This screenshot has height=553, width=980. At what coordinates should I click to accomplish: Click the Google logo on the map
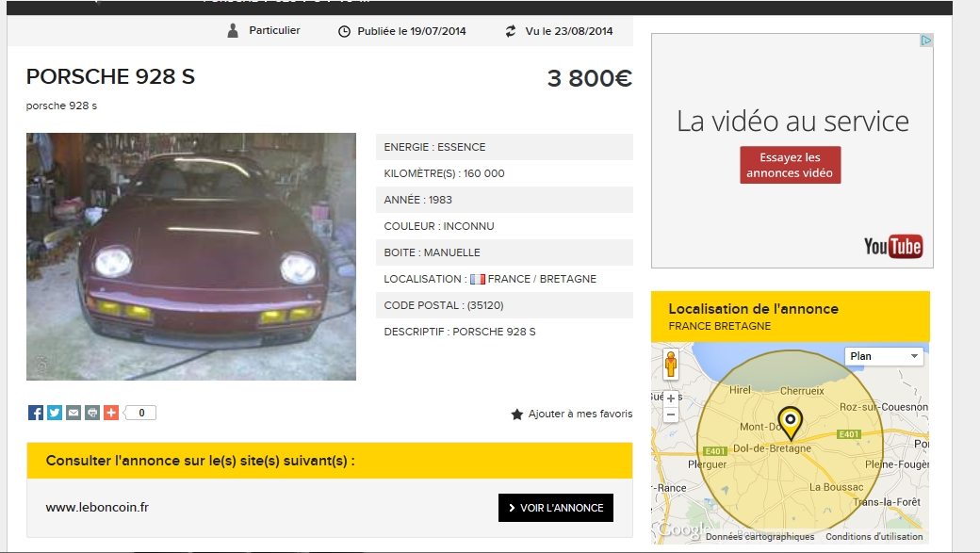(684, 529)
